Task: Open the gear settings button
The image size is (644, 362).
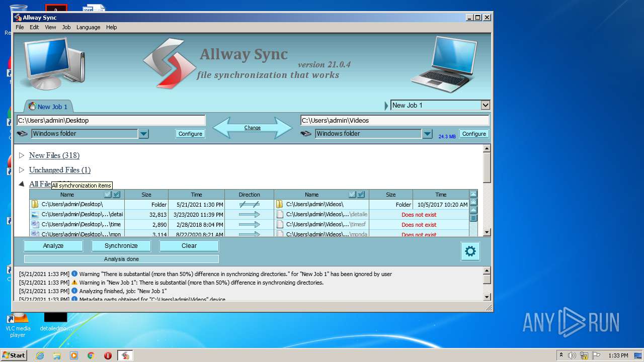Action: [470, 251]
